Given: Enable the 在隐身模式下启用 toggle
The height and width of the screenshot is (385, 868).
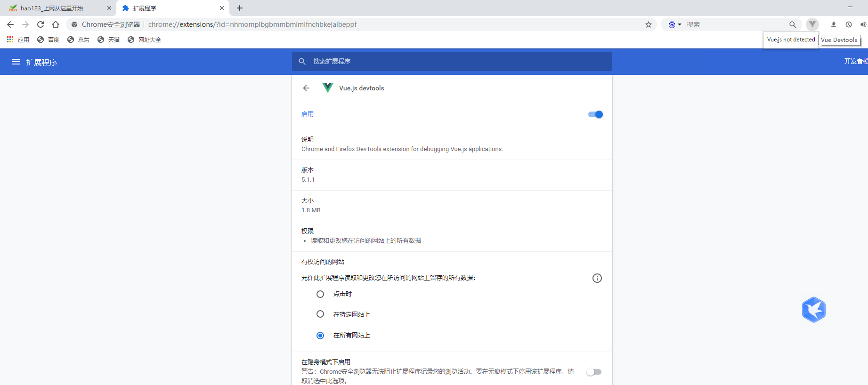Looking at the screenshot, I should tap(594, 372).
